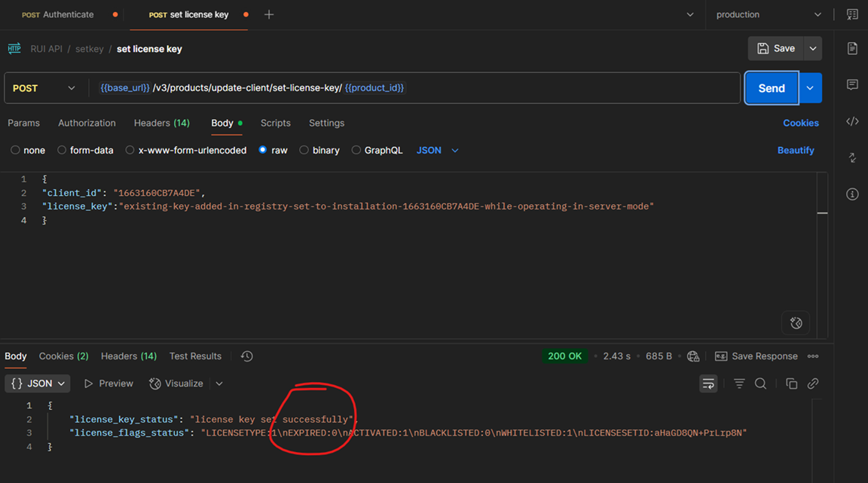This screenshot has width=868, height=483.
Task: Click the 200 OK status badge
Action: click(564, 356)
